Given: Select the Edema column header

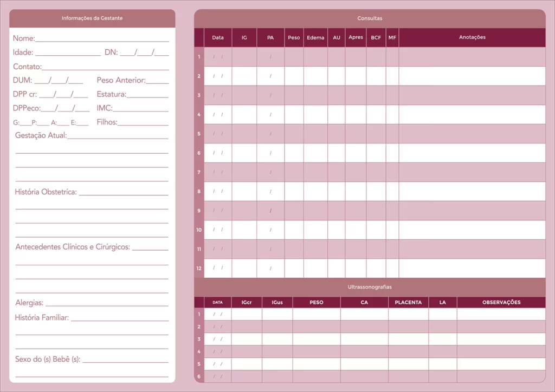Looking at the screenshot, I should (x=315, y=37).
